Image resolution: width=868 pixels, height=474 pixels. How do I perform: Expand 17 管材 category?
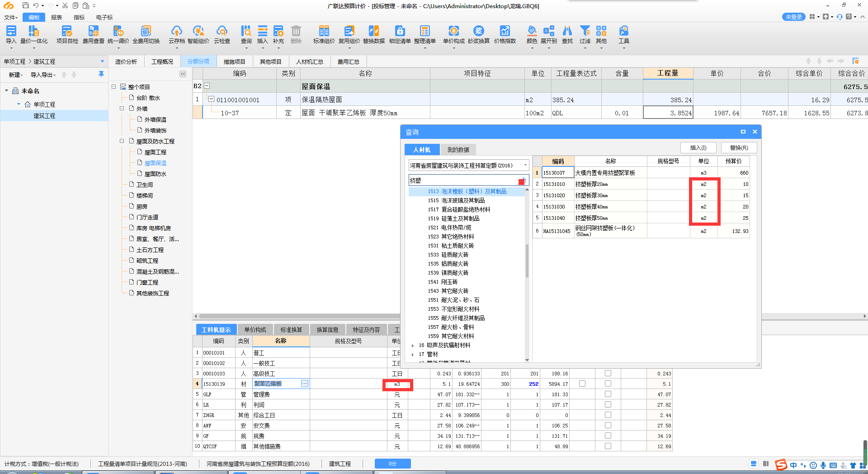[x=413, y=354]
